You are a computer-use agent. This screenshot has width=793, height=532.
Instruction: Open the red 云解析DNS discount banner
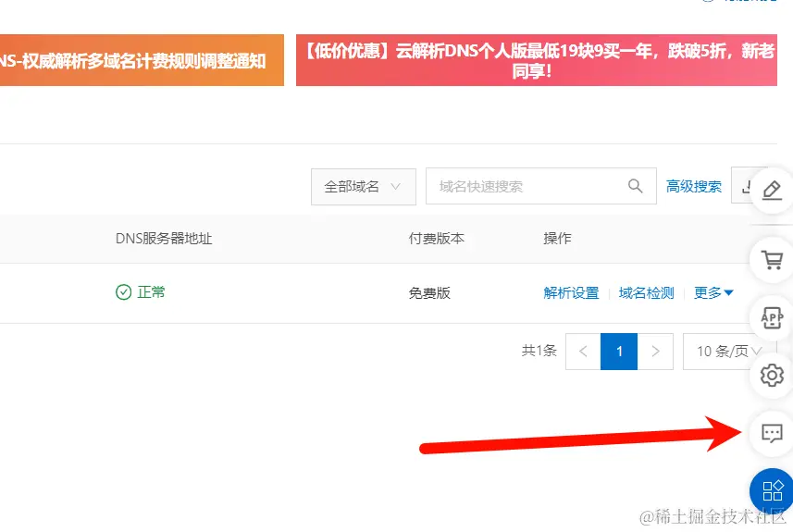point(536,60)
